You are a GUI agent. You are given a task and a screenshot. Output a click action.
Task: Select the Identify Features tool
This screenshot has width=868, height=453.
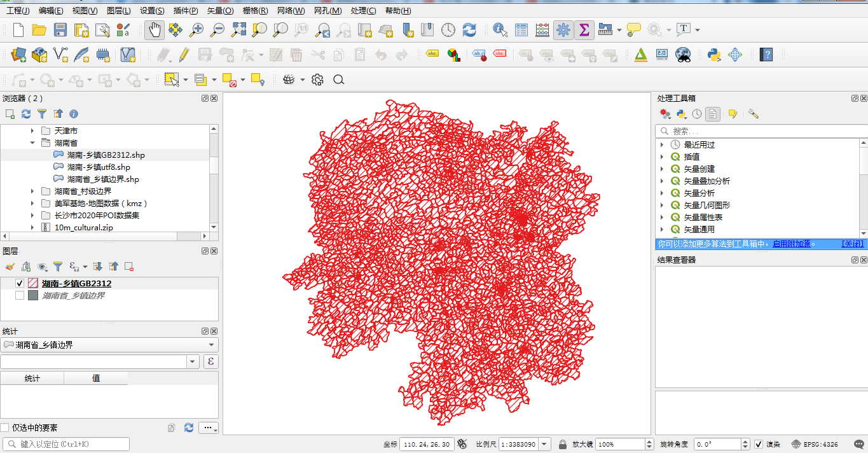(x=500, y=30)
